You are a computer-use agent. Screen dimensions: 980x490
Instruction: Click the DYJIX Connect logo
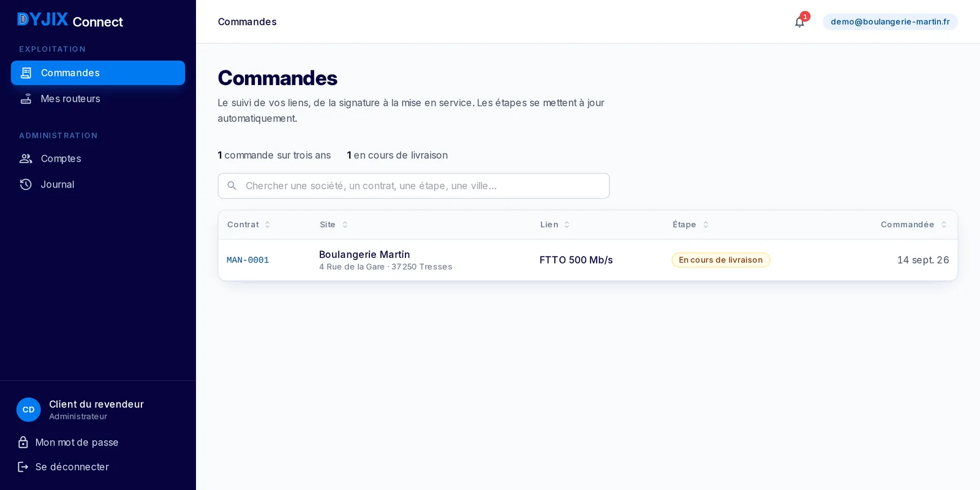70,20
